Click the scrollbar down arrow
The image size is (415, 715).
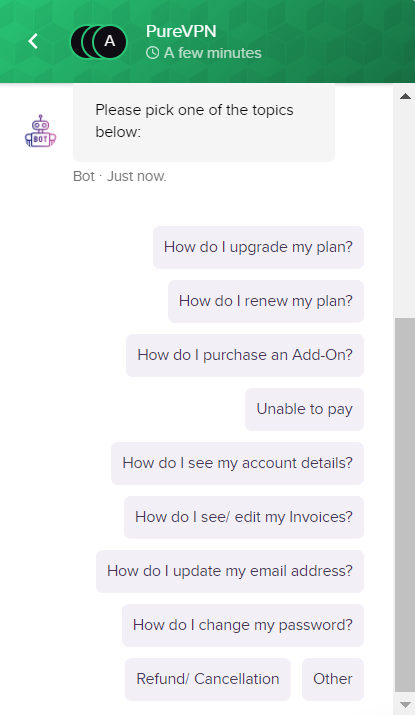point(405,705)
